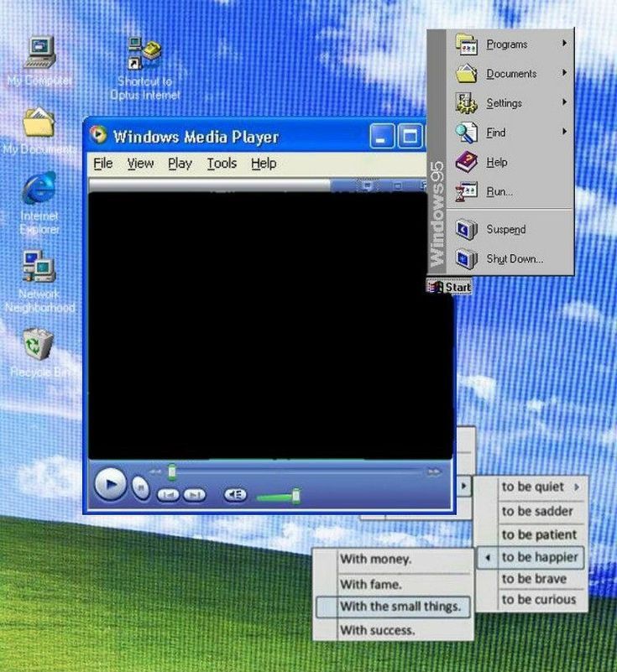Screen dimensions: 617x672
Task: Select 'to be happier' menu entry
Action: point(531,558)
